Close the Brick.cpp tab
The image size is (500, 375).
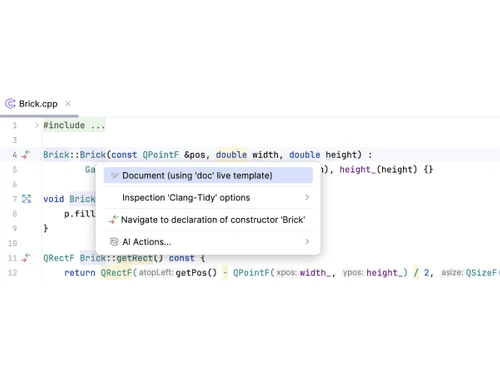click(68, 104)
